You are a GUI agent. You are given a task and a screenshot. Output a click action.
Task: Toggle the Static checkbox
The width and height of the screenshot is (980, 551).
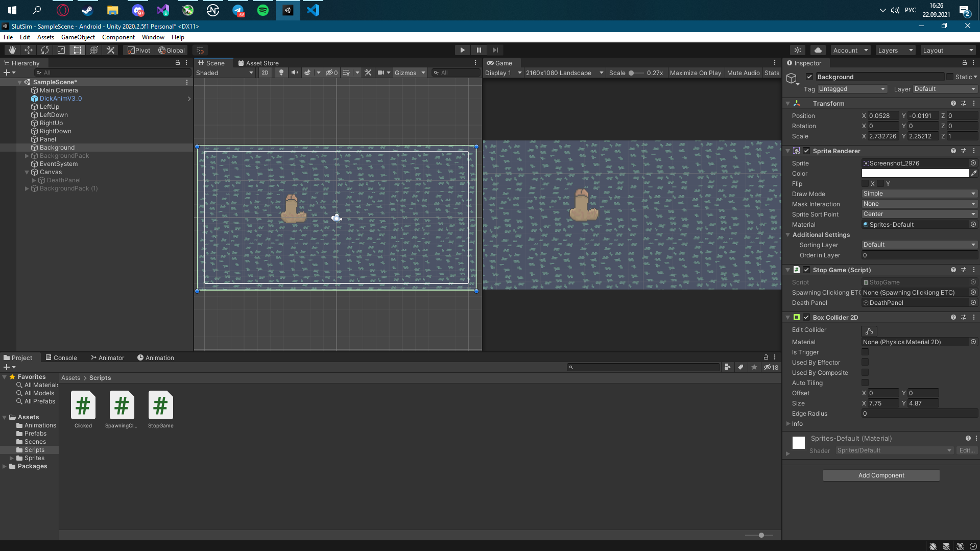[950, 77]
